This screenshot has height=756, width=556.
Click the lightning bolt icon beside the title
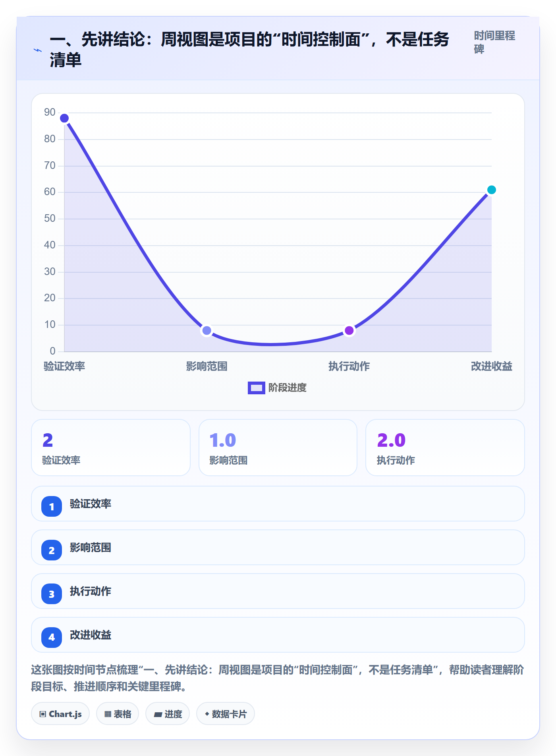click(38, 50)
